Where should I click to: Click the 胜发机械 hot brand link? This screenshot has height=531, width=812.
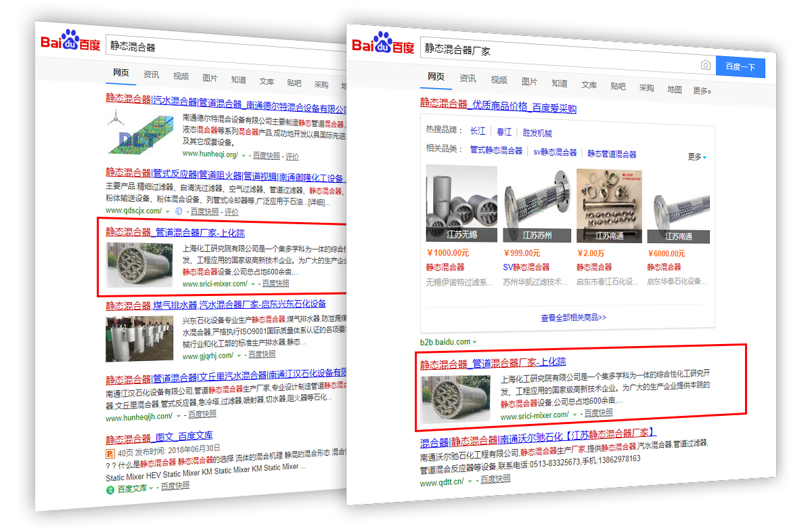[537, 133]
